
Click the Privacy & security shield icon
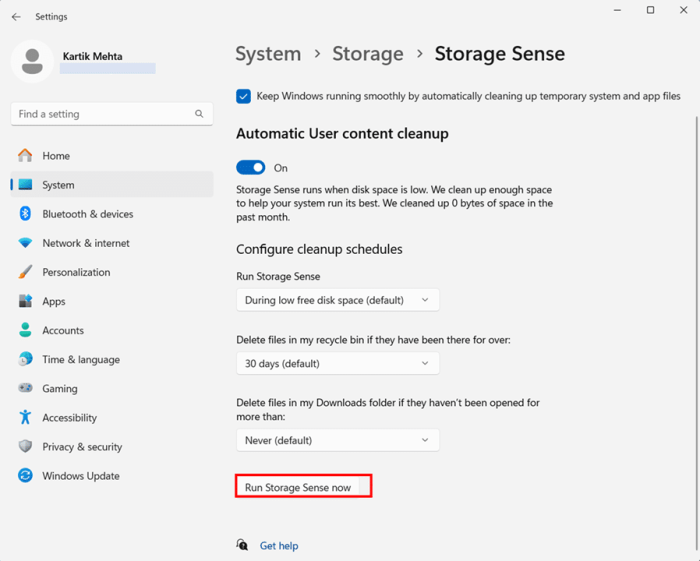point(25,446)
